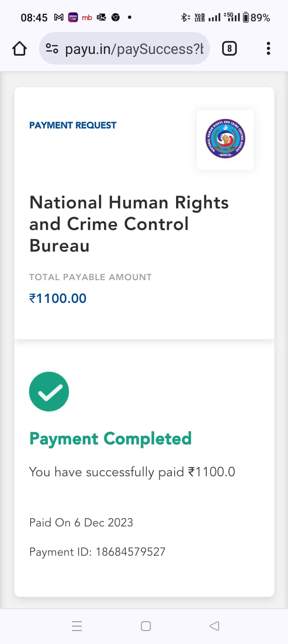Open site info icon beside URL
Screen dimensions: 288x644
(x=52, y=49)
